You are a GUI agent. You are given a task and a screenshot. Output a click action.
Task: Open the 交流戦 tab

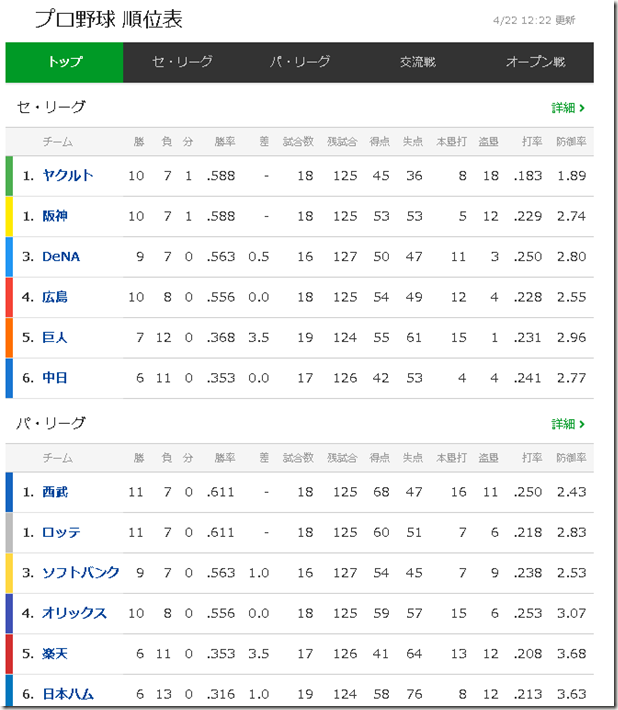(x=417, y=62)
